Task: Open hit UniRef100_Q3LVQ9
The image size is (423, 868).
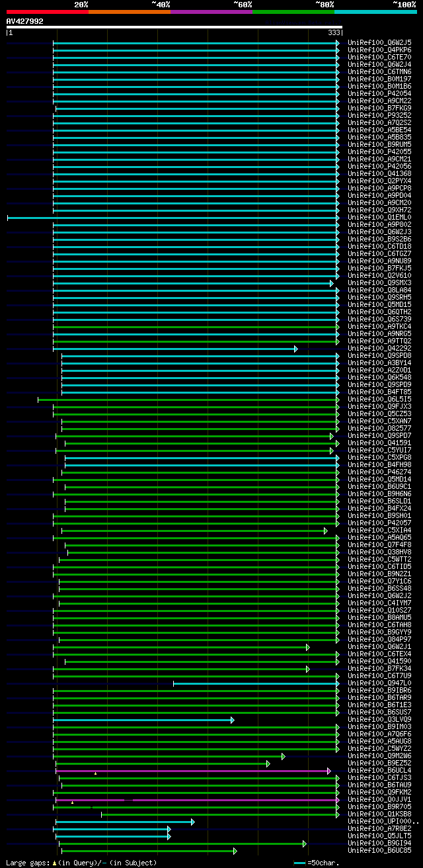Action: 379,719
